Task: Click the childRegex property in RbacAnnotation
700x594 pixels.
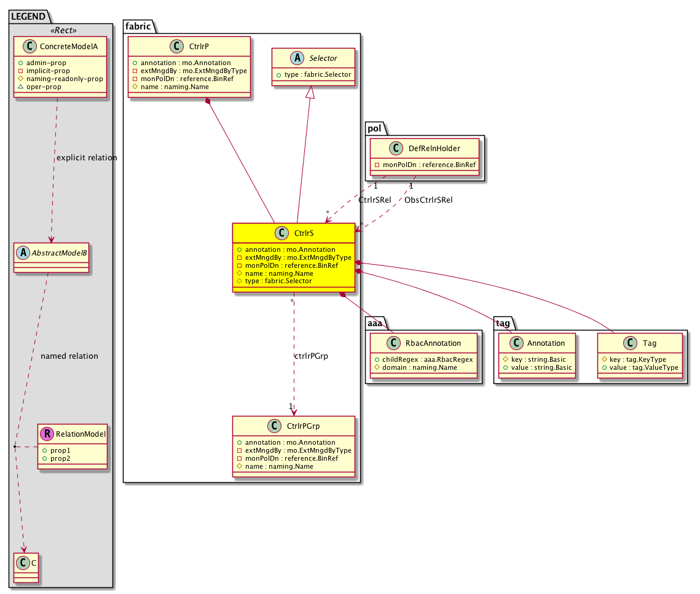Action: (423, 359)
